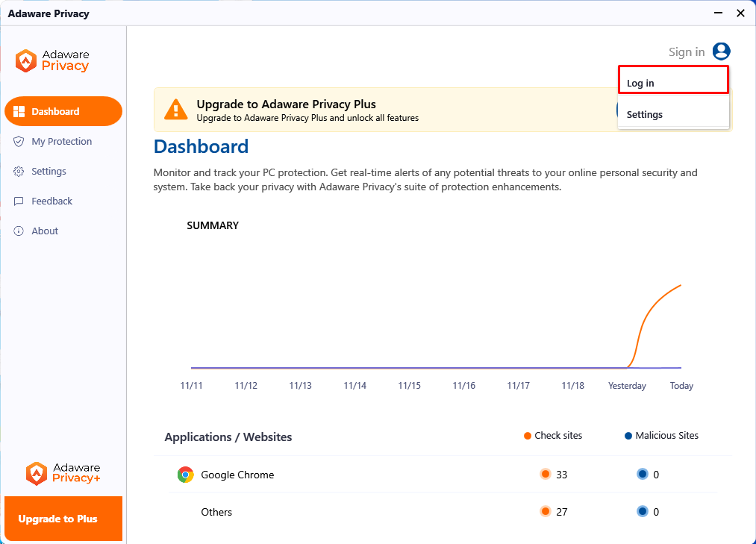756x544 pixels.
Task: Click the Google Chrome icon in applications list
Action: [x=185, y=474]
